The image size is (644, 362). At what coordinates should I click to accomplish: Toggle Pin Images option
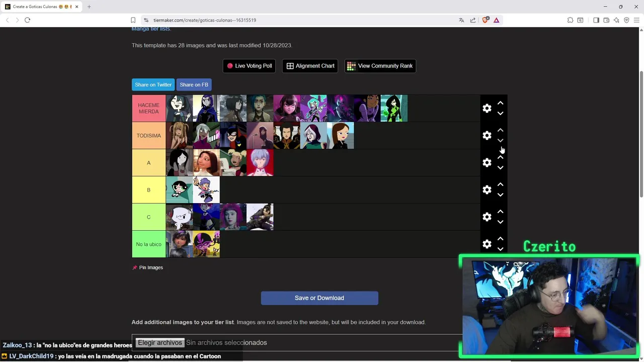148,267
